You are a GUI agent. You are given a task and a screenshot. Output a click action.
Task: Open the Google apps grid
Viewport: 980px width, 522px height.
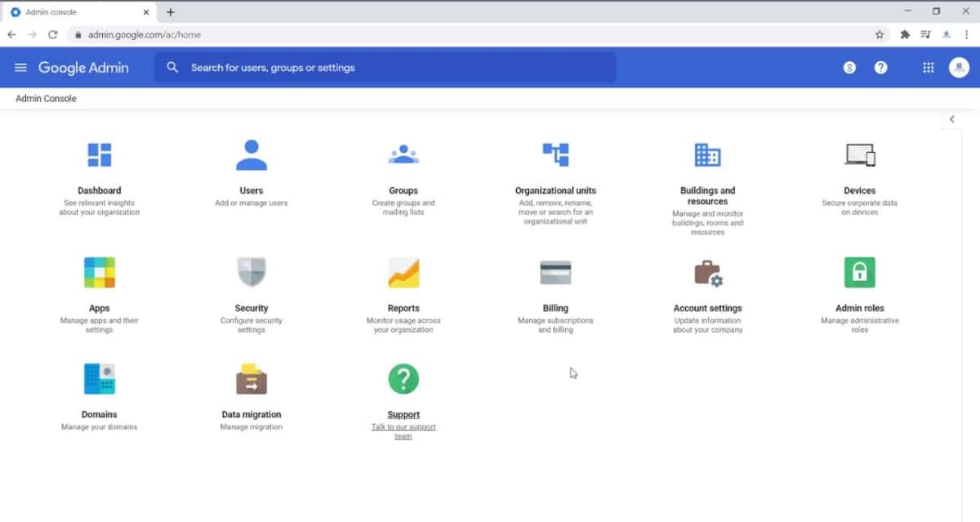click(929, 68)
